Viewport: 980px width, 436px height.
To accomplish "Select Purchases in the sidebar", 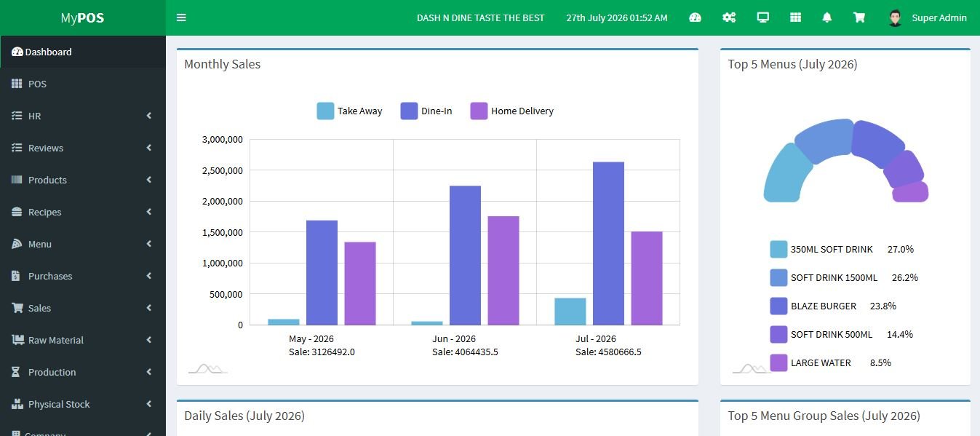I will click(83, 276).
